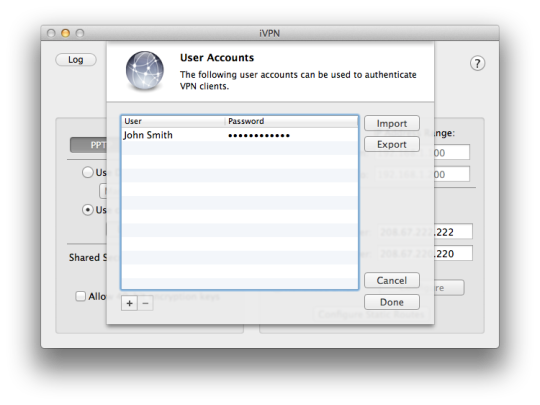Toggle the Allow encryption keys checkbox
The image size is (540, 405).
(x=80, y=296)
